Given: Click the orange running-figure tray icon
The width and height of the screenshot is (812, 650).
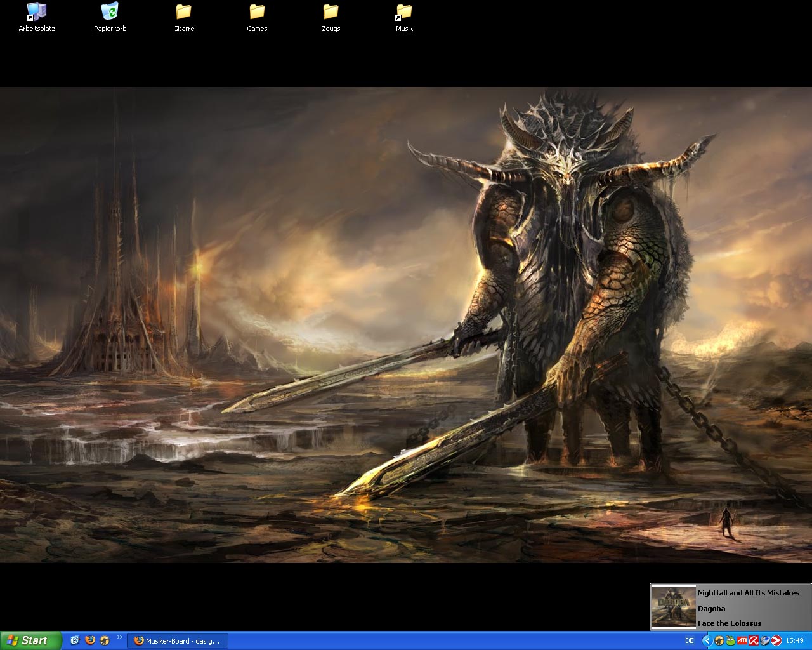Looking at the screenshot, I should tap(719, 641).
